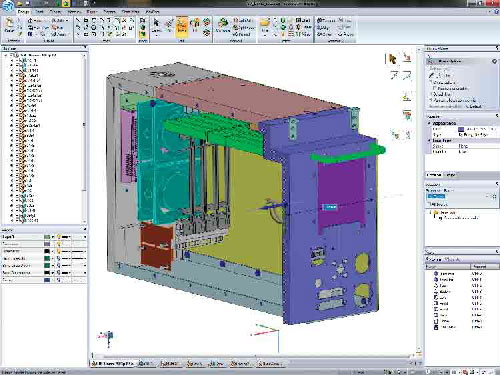The width and height of the screenshot is (500, 375).
Task: Pick the Rectangle sketch tool
Action: (86, 20)
